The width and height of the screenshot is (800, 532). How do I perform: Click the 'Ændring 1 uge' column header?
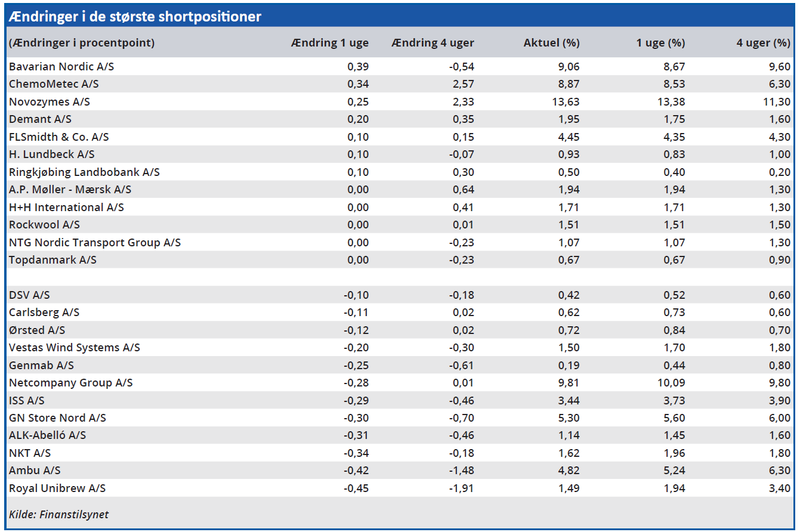329,43
